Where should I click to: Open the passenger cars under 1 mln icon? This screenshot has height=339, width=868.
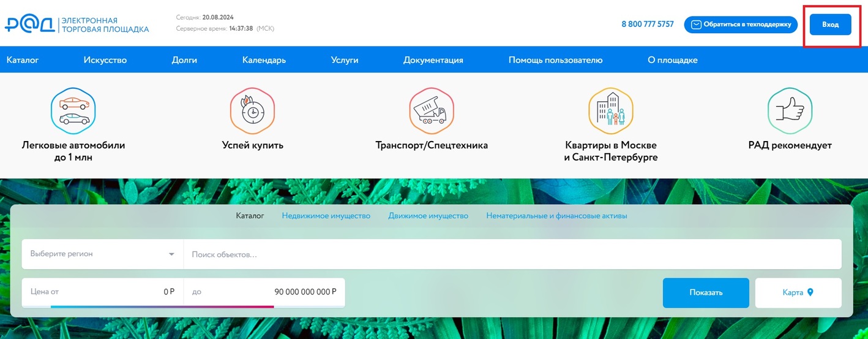(73, 110)
